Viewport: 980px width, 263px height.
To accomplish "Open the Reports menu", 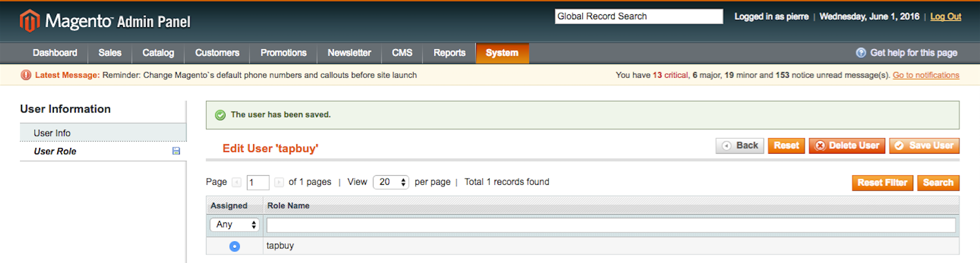I will click(450, 53).
